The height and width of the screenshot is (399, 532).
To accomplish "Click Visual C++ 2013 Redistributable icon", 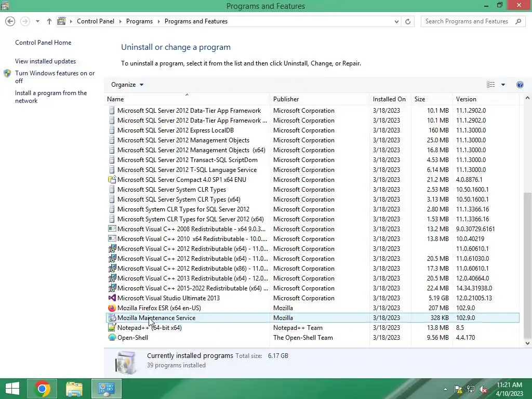I will [x=112, y=278].
